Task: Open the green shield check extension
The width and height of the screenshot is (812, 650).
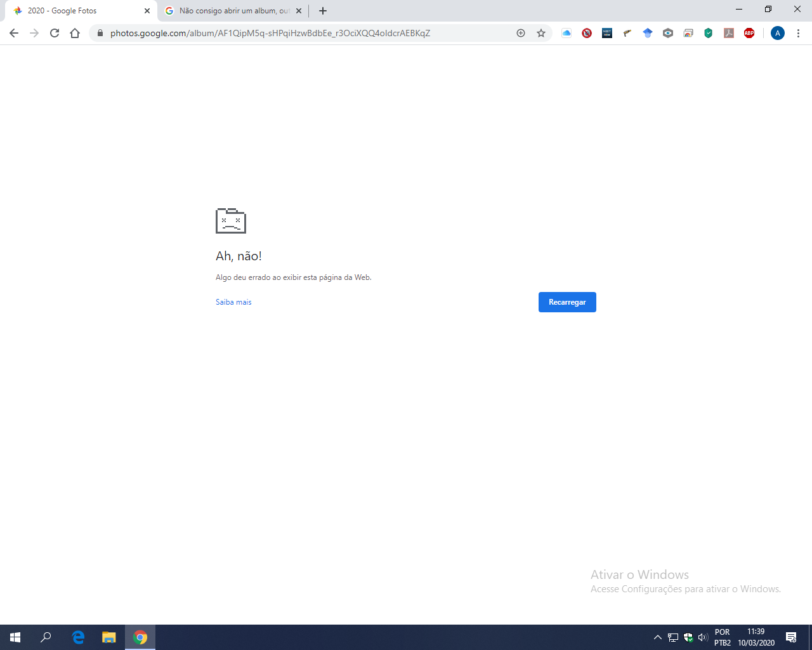Action: pos(709,33)
